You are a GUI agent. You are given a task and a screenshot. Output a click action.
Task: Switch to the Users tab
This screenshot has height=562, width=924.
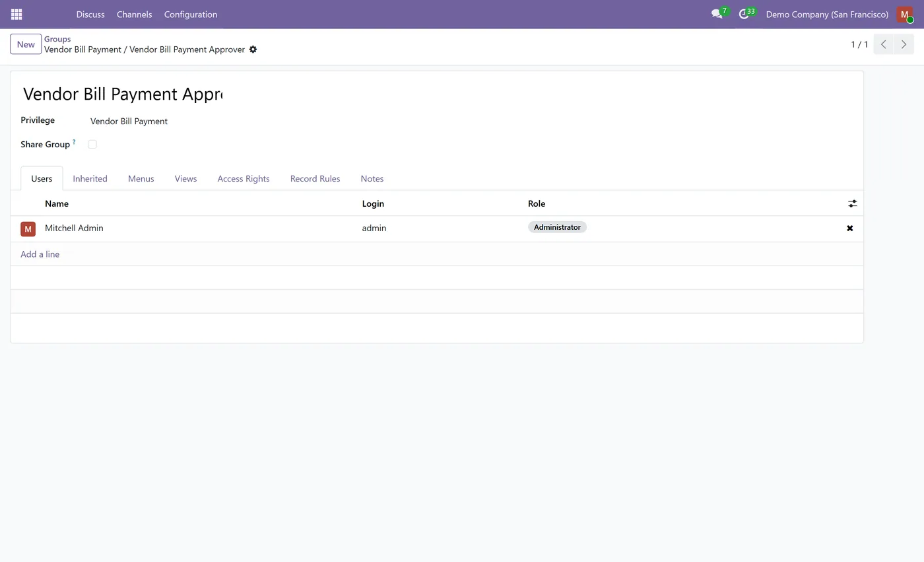tap(42, 178)
